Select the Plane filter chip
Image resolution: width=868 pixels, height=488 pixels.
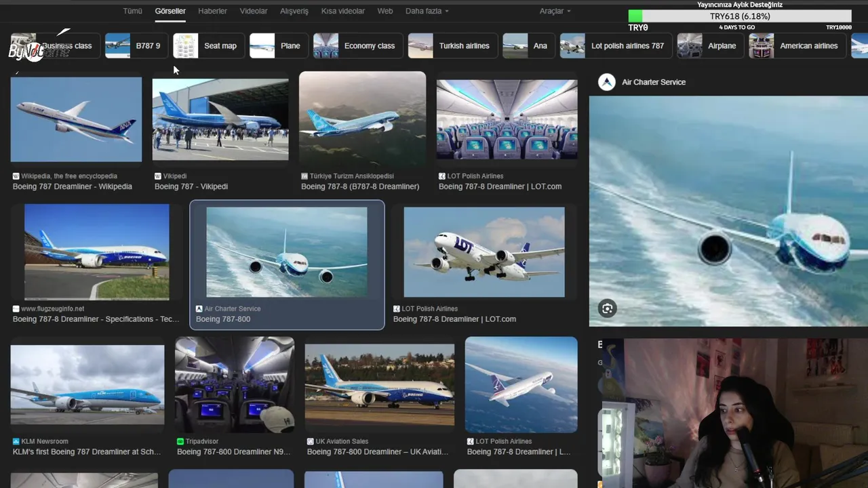click(x=279, y=45)
